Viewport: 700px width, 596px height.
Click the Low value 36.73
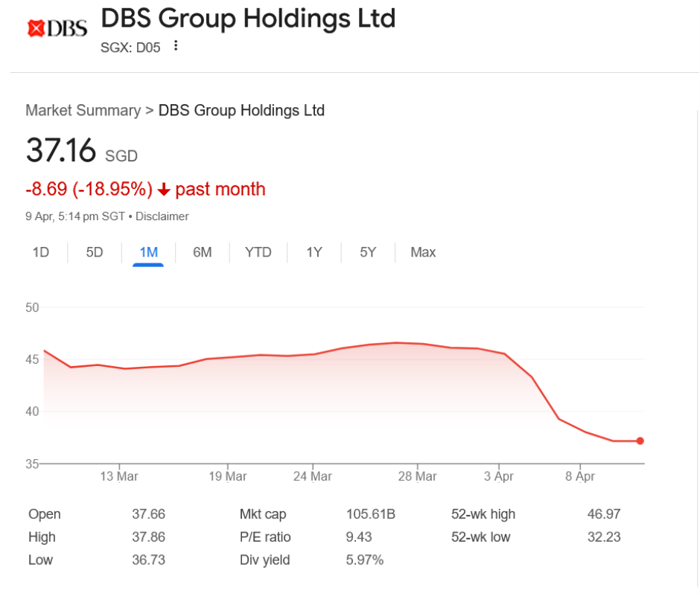point(149,560)
